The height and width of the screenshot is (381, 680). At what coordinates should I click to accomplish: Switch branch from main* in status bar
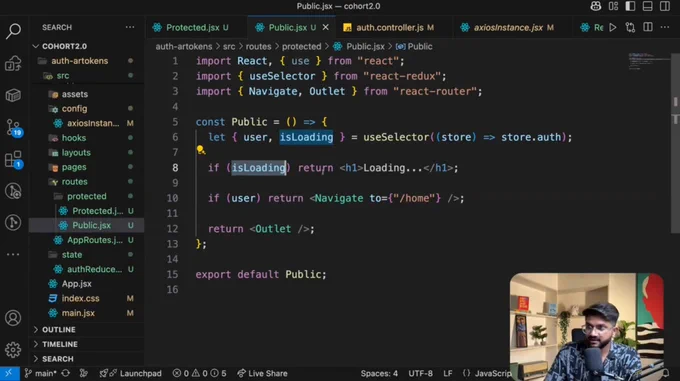[40, 373]
